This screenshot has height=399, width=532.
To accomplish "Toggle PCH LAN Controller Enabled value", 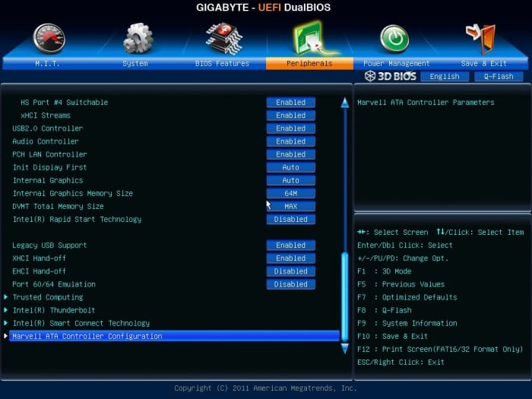I will pos(291,154).
